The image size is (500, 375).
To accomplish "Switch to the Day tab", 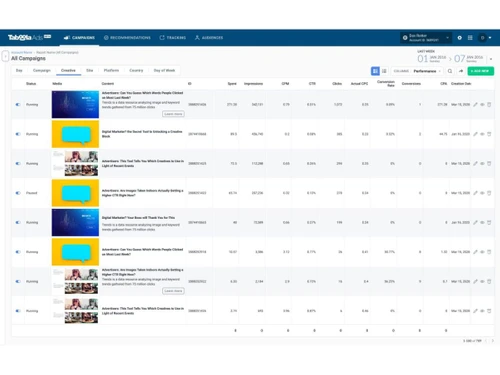I will 19,70.
